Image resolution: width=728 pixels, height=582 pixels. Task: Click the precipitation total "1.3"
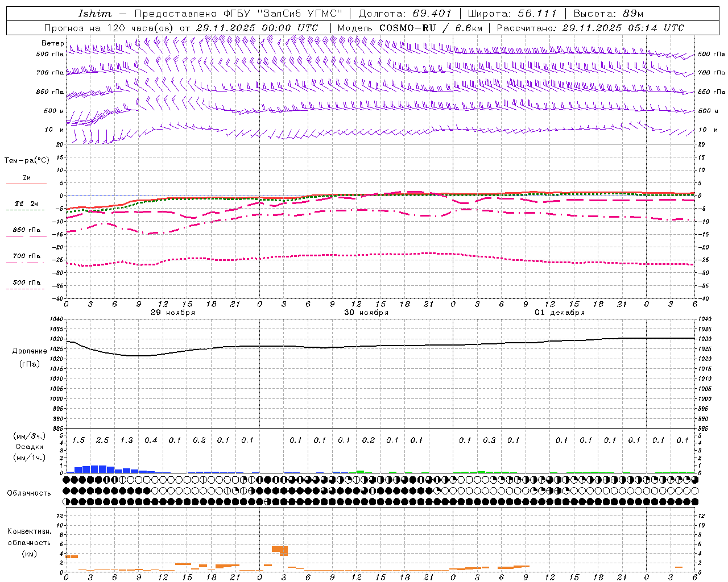pos(126,440)
